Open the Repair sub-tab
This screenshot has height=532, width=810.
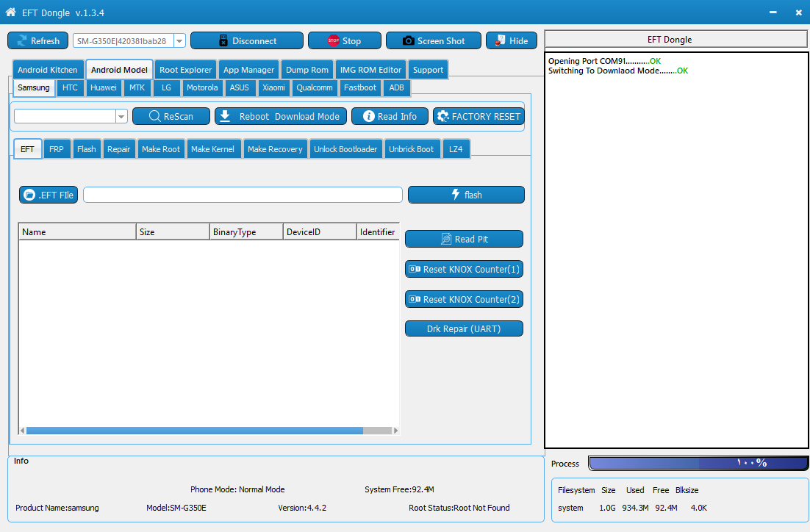point(119,149)
